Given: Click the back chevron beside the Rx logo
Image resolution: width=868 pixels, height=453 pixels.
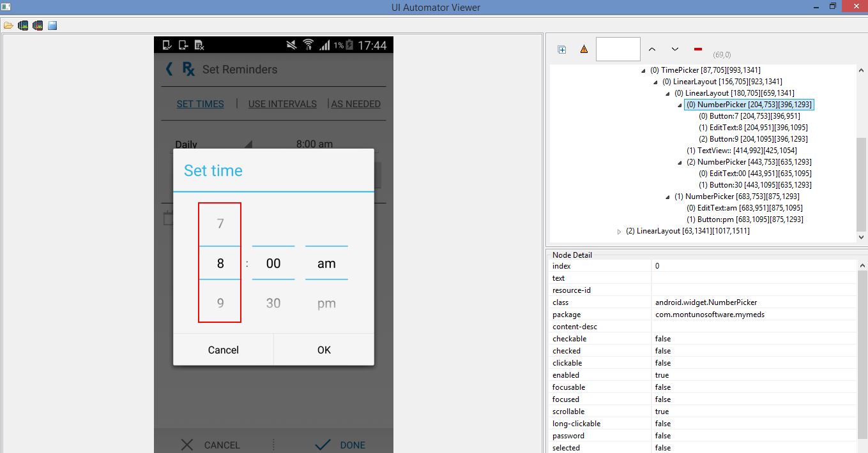Looking at the screenshot, I should (169, 69).
